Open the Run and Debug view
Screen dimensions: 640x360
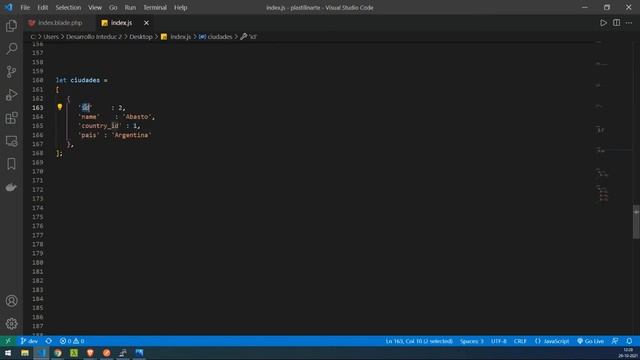coord(11,95)
